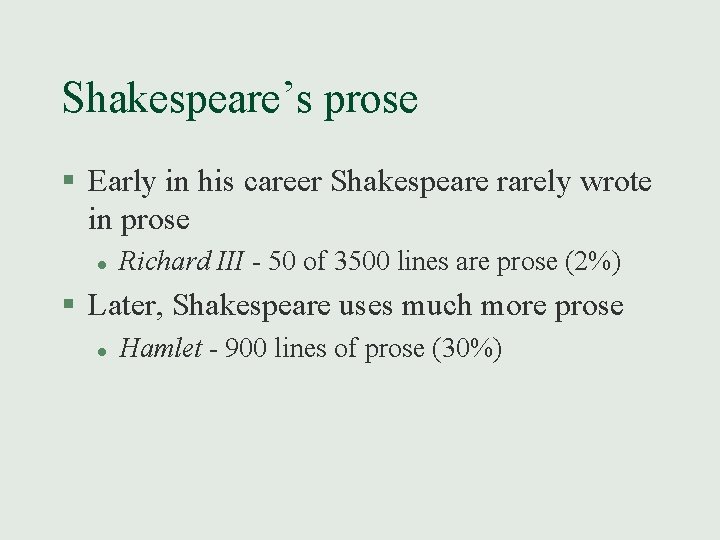Click the round bullet before 'Richard III'

click(x=102, y=263)
